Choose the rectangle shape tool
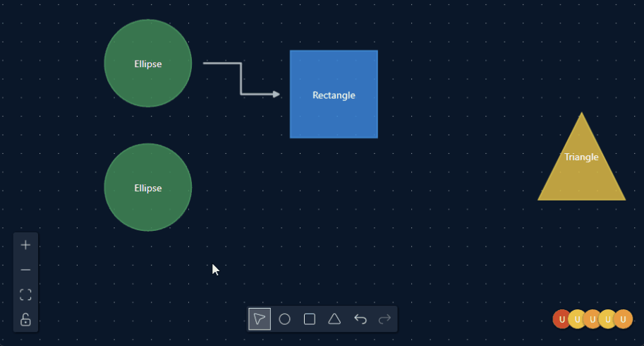 310,319
